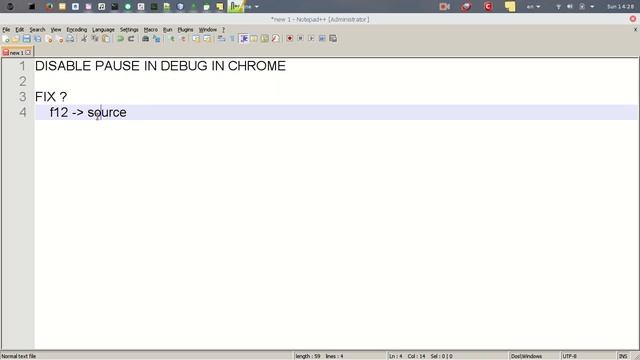Open the Run menu
Viewport: 640px width, 360px height.
[167, 29]
